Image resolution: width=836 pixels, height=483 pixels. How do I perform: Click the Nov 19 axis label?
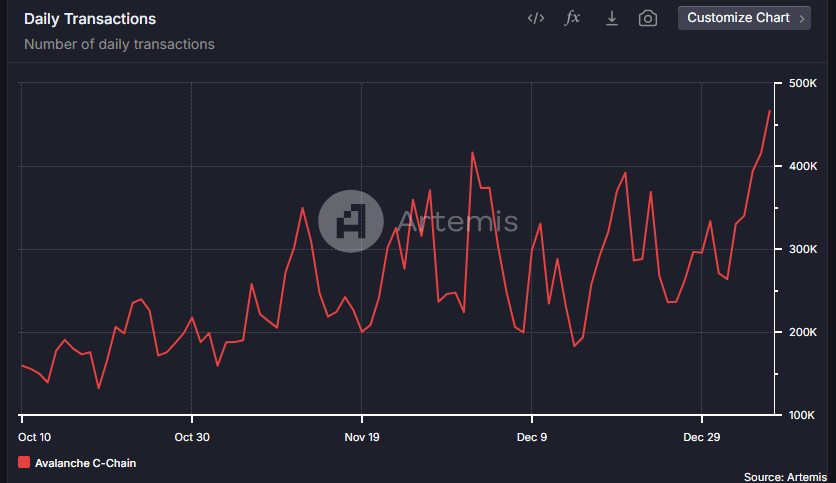pyautogui.click(x=362, y=437)
